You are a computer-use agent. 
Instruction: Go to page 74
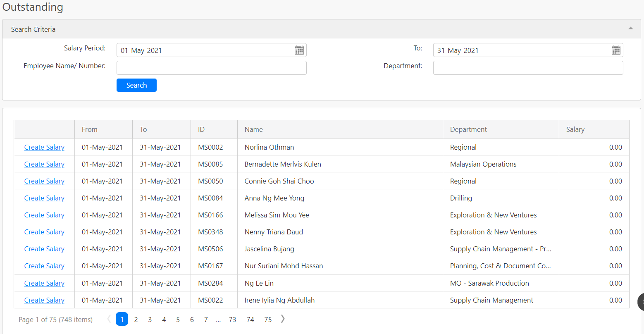(x=250, y=320)
